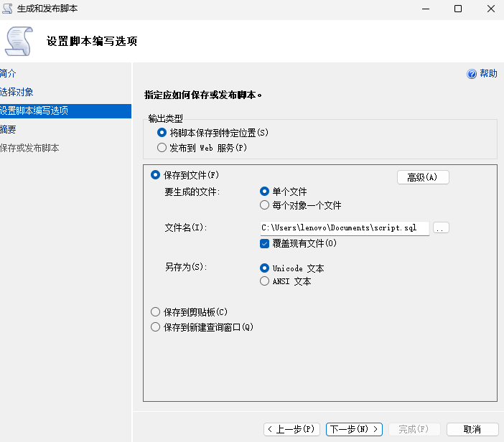504x442 pixels.
Task: Open the 简介 wizard page
Action: pos(8,74)
